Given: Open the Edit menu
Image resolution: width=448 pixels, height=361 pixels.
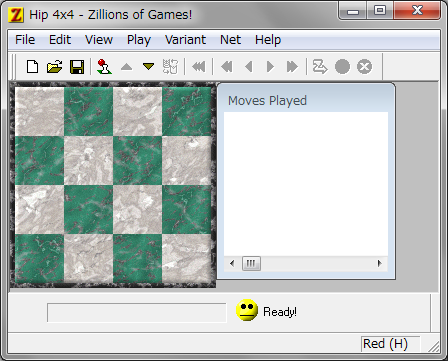Looking at the screenshot, I should pyautogui.click(x=60, y=40).
